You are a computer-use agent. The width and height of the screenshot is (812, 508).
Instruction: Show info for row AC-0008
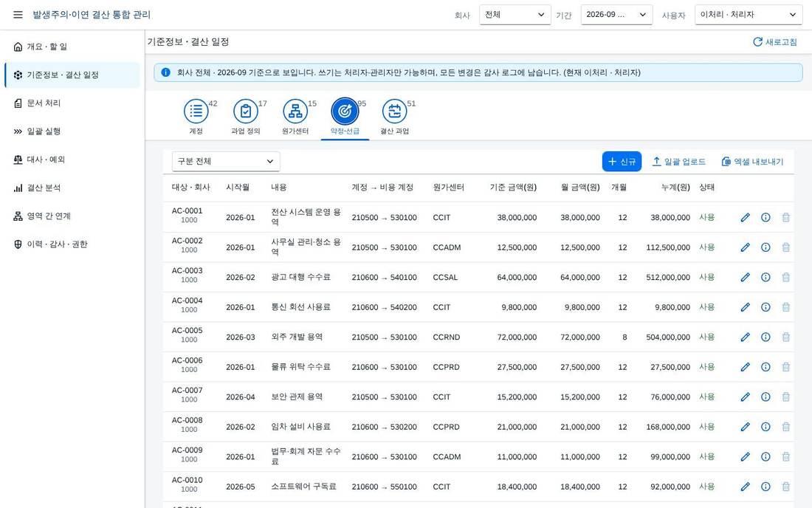pyautogui.click(x=765, y=427)
